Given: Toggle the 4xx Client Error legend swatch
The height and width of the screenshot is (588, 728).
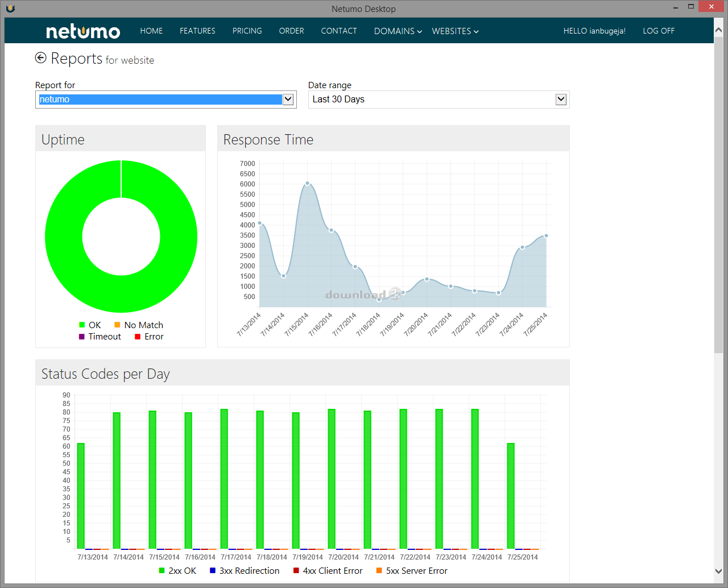Looking at the screenshot, I should [x=296, y=570].
